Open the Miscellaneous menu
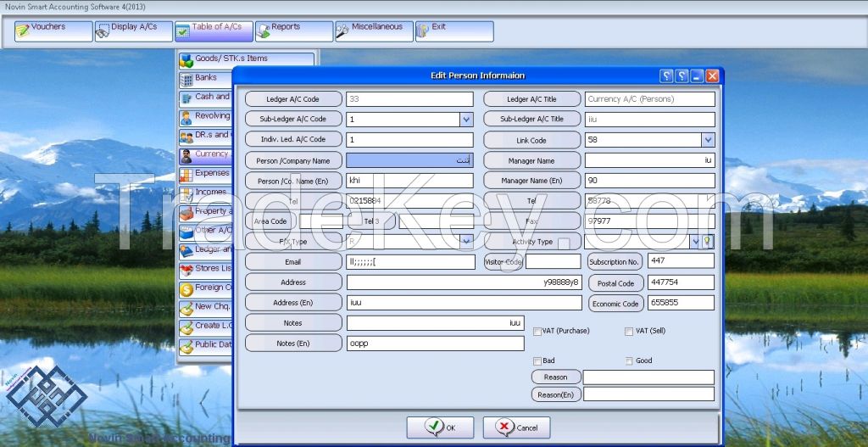The height and width of the screenshot is (447, 868). tap(374, 31)
